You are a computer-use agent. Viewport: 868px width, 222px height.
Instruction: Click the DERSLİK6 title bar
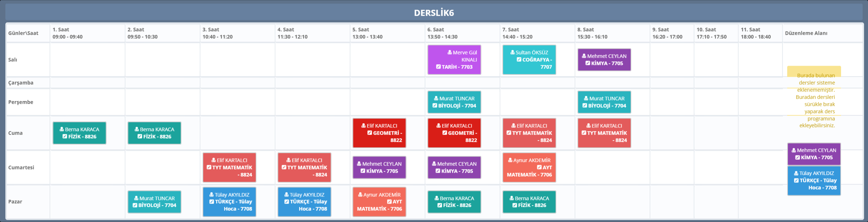pos(434,13)
